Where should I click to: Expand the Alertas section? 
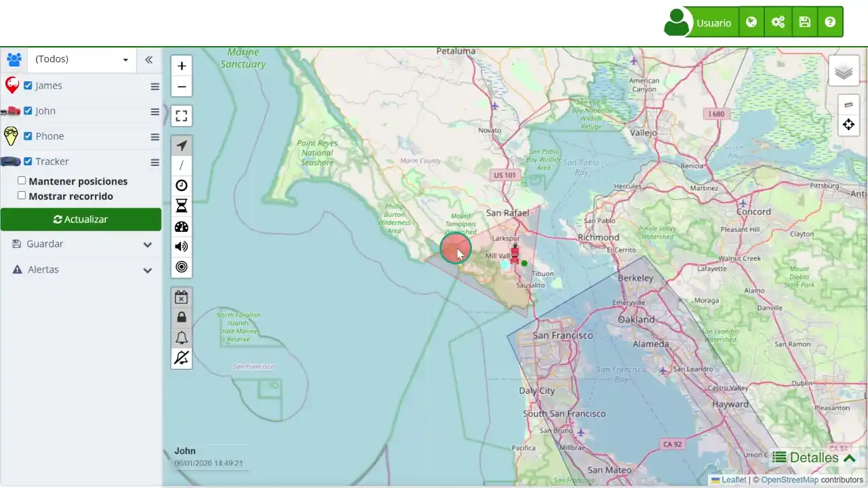(x=81, y=269)
